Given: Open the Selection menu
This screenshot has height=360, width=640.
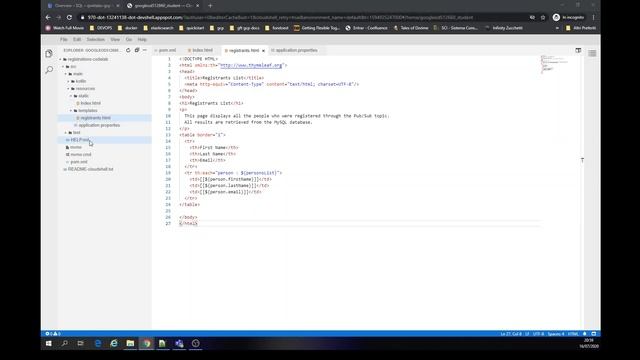Looking at the screenshot, I should [x=96, y=40].
